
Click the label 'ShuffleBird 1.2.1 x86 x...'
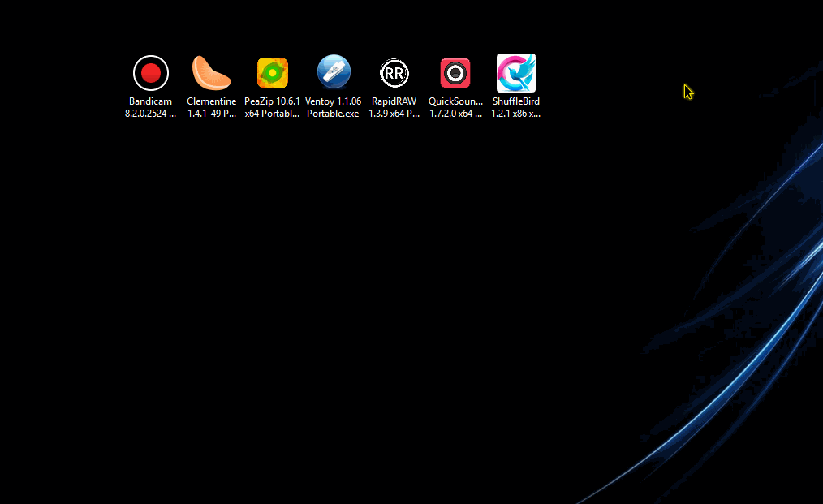tap(516, 107)
